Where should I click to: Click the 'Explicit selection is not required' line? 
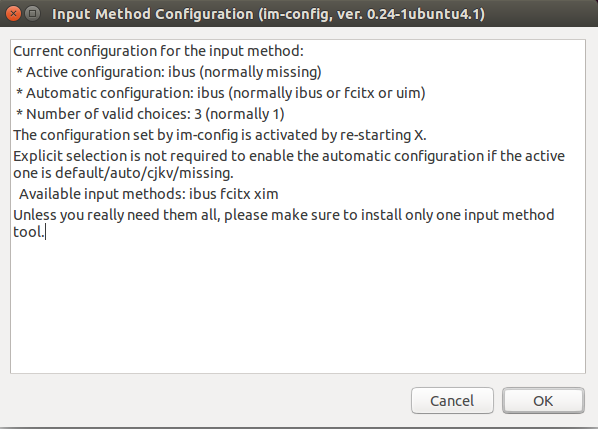[x=289, y=156]
